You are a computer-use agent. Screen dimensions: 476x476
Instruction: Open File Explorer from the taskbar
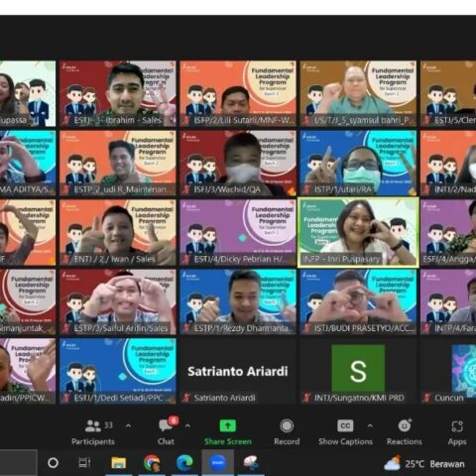pyautogui.click(x=119, y=463)
